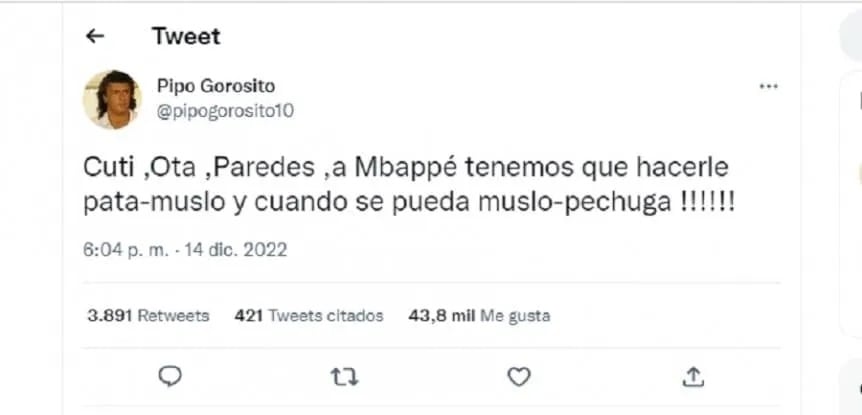This screenshot has height=415, width=862.
Task: Click the names Cuti ,Ota ,Paredes
Action: [x=203, y=168]
